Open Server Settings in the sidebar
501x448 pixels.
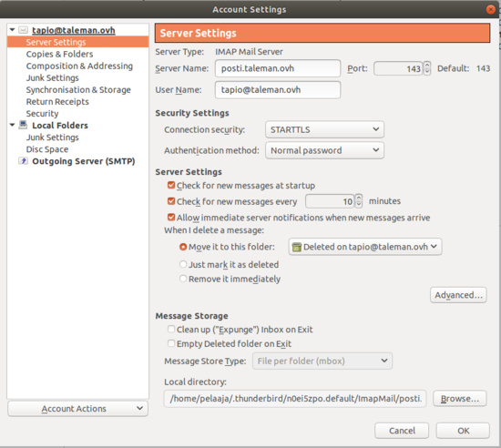(x=77, y=42)
